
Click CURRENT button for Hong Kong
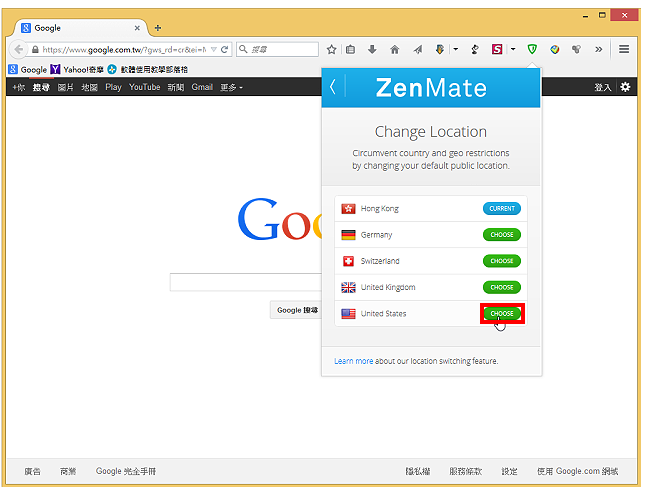[502, 208]
